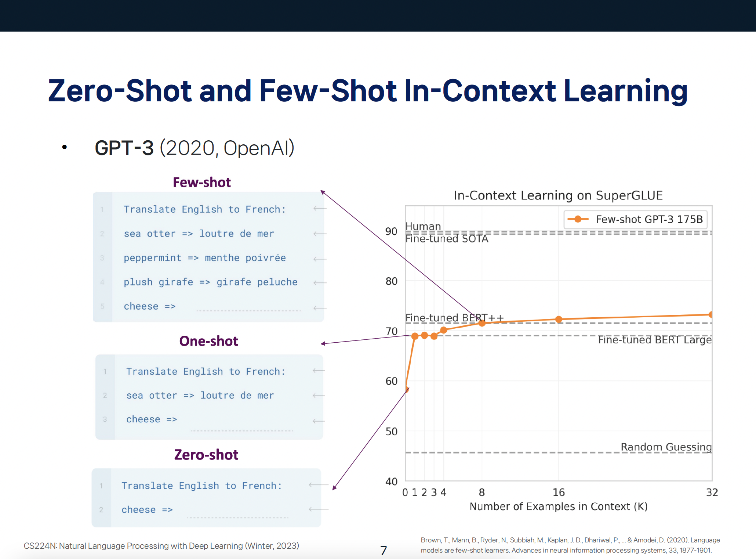Click the One-shot heading

pos(208,341)
